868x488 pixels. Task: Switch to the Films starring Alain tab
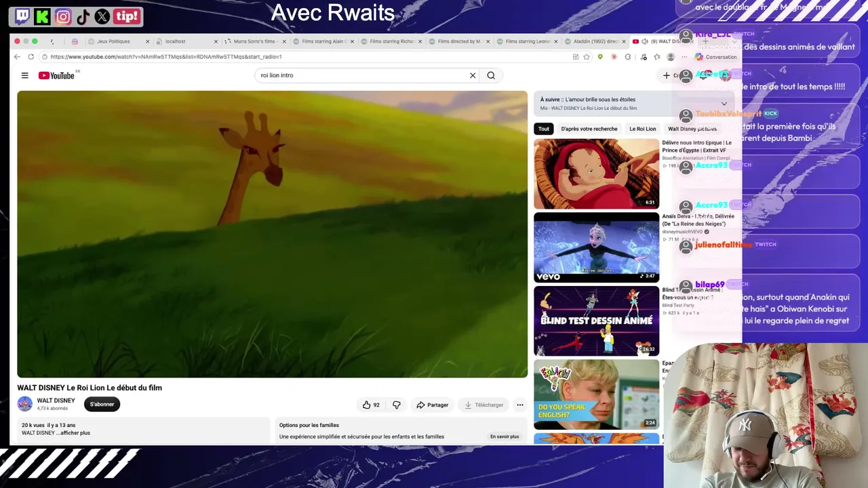click(323, 41)
